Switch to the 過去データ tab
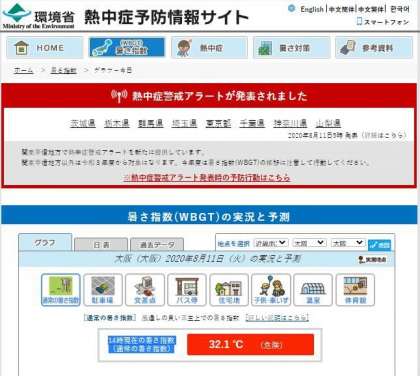 click(157, 245)
